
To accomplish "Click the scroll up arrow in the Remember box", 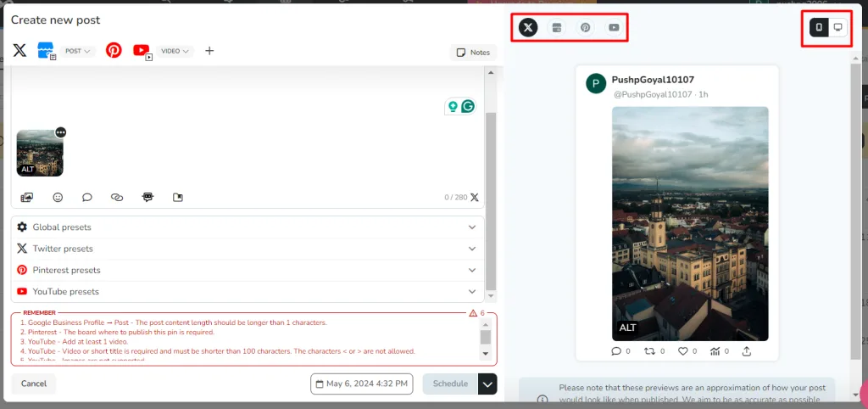I will click(x=486, y=324).
